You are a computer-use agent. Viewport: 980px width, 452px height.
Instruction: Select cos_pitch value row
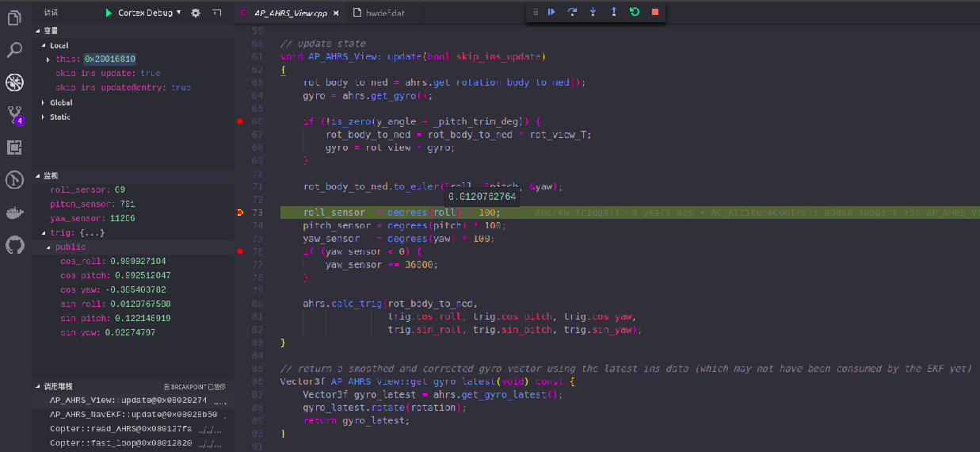[132, 275]
